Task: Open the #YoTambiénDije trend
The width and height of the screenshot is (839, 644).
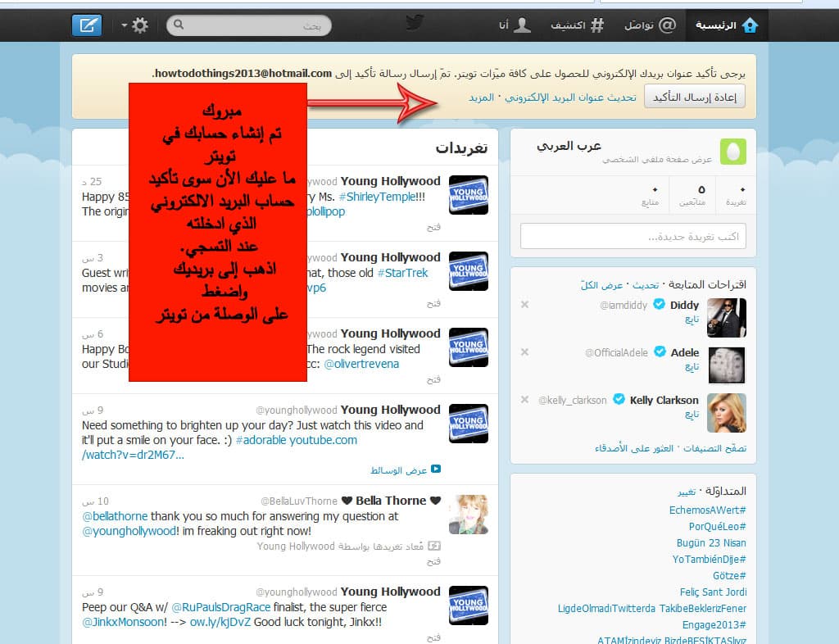Action: [x=709, y=560]
